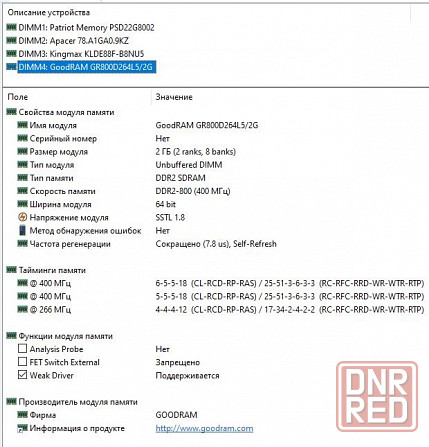The width and height of the screenshot is (429, 447).
Task: Click the memory icon beside DIMM3
Action: (11, 53)
